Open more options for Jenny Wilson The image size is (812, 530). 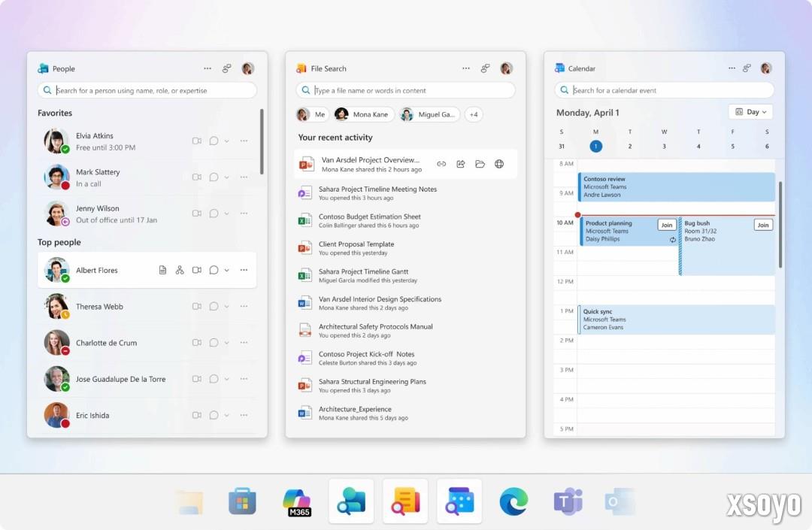[244, 214]
